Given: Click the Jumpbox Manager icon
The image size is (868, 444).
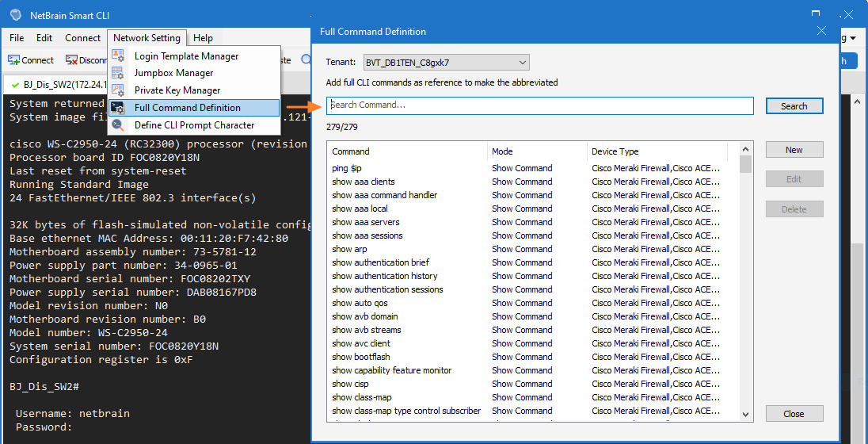Looking at the screenshot, I should click(118, 73).
